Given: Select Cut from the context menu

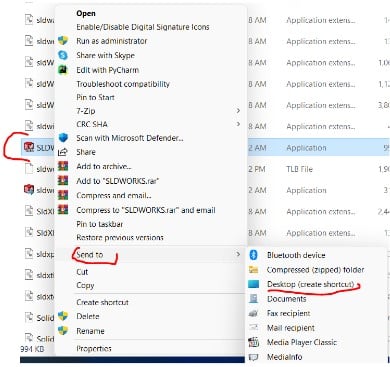Looking at the screenshot, I should coord(82,272).
